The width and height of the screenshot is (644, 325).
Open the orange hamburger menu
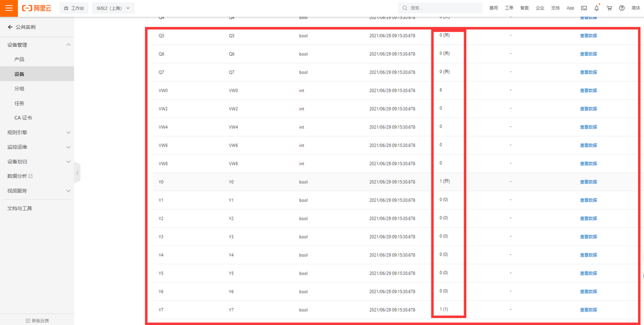pyautogui.click(x=9, y=8)
